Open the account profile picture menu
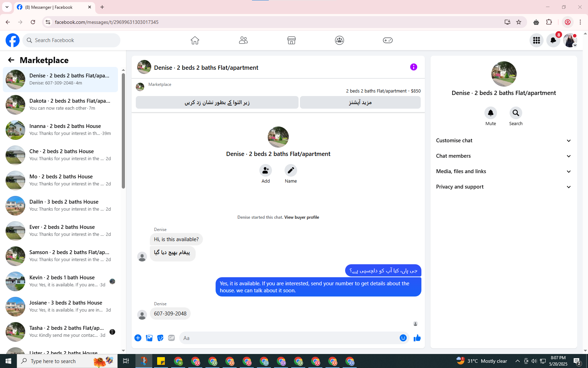588x368 pixels. point(570,40)
